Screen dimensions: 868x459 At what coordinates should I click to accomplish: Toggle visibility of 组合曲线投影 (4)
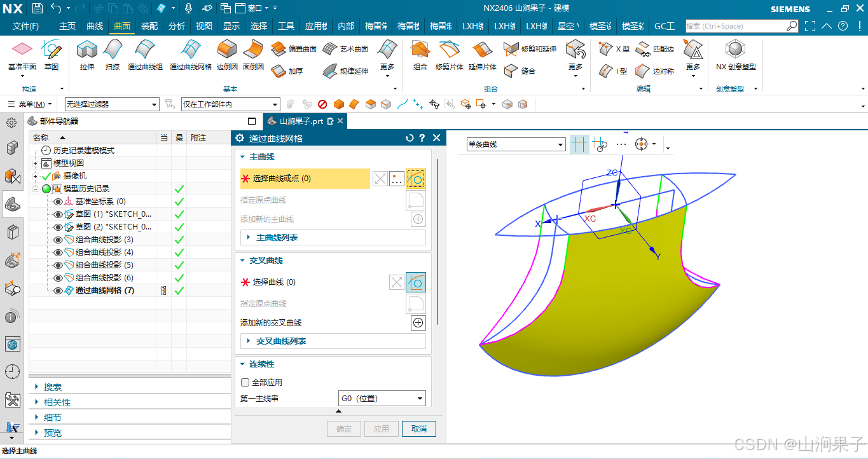(x=58, y=252)
